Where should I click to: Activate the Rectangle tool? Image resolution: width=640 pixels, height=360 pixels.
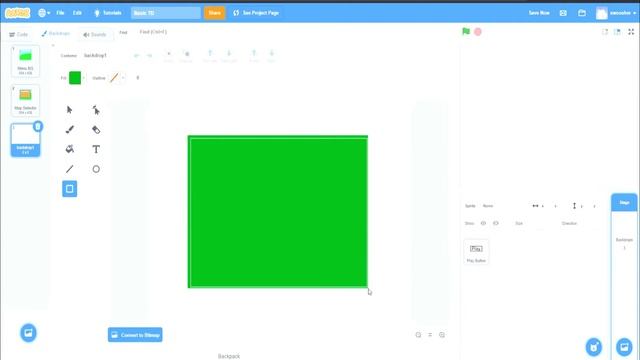(69, 189)
